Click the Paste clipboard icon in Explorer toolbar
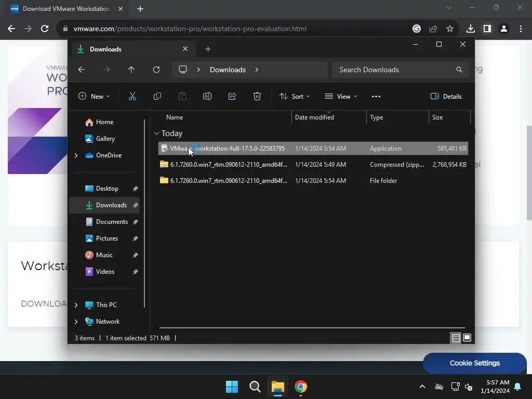 coord(182,96)
